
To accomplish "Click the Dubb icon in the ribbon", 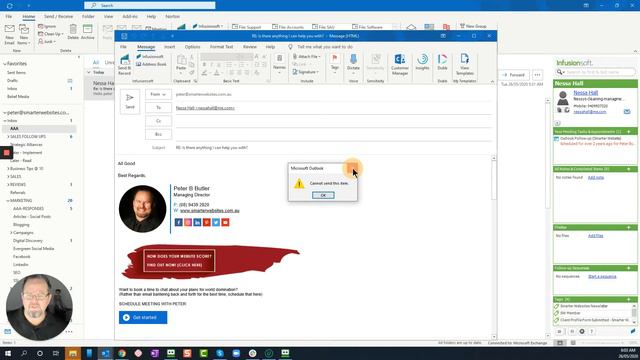I will [x=442, y=62].
